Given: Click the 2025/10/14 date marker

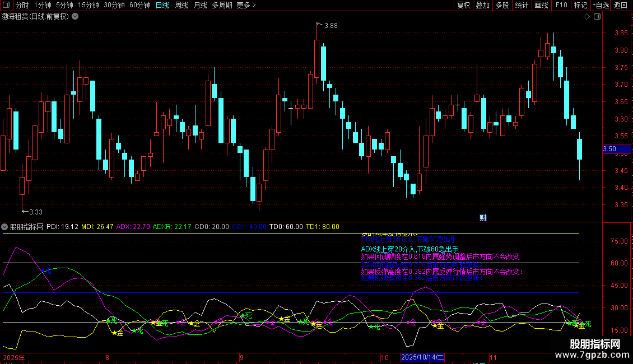Looking at the screenshot, I should click(x=423, y=357).
